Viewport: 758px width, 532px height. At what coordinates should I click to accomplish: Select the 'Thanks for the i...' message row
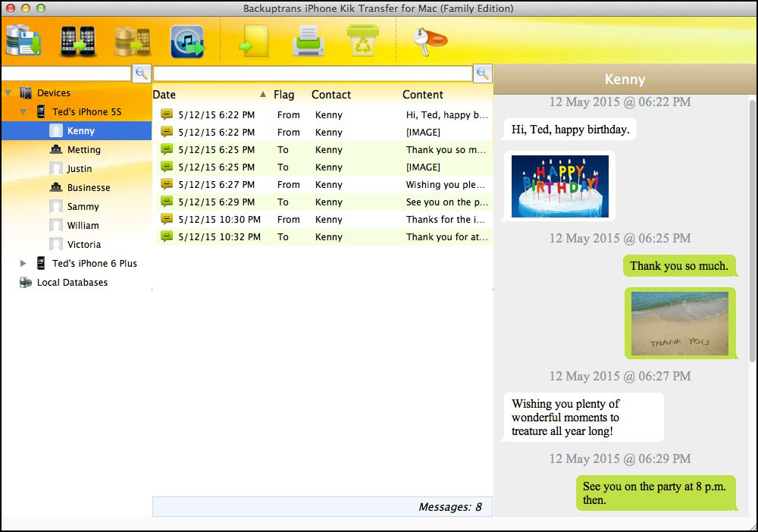pos(323,219)
